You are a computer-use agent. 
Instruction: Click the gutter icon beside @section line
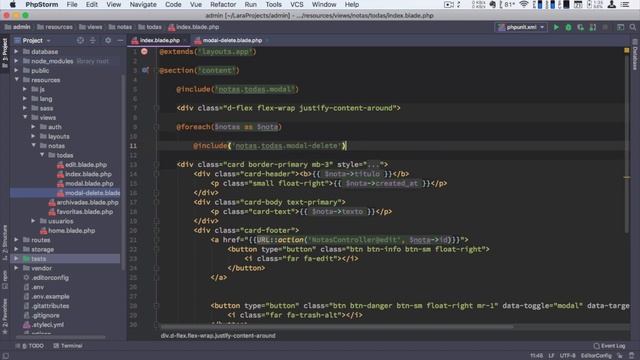click(145, 70)
